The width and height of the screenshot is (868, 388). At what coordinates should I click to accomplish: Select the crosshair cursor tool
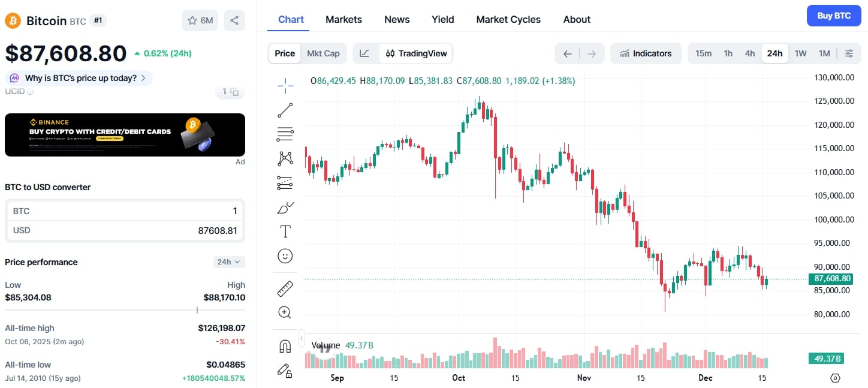[x=285, y=85]
